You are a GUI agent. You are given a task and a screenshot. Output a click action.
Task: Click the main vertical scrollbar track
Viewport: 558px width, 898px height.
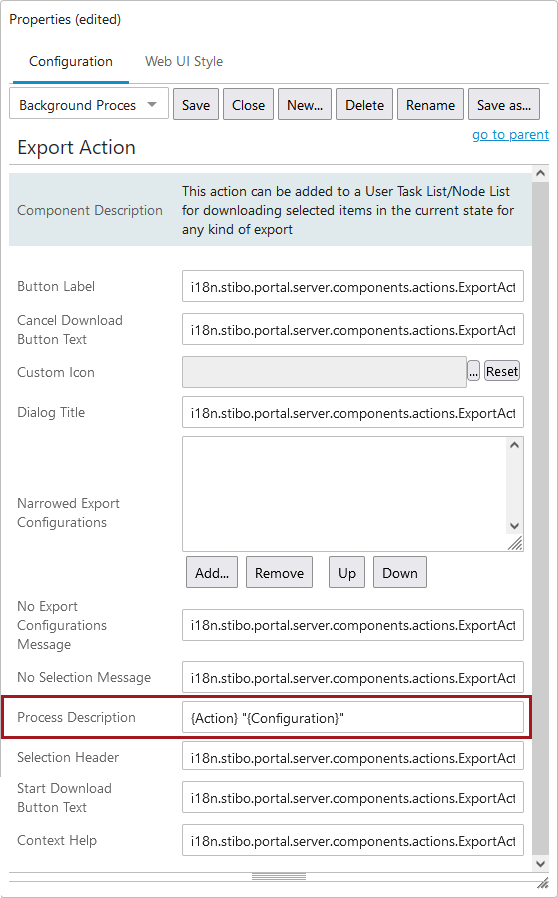pos(540,515)
